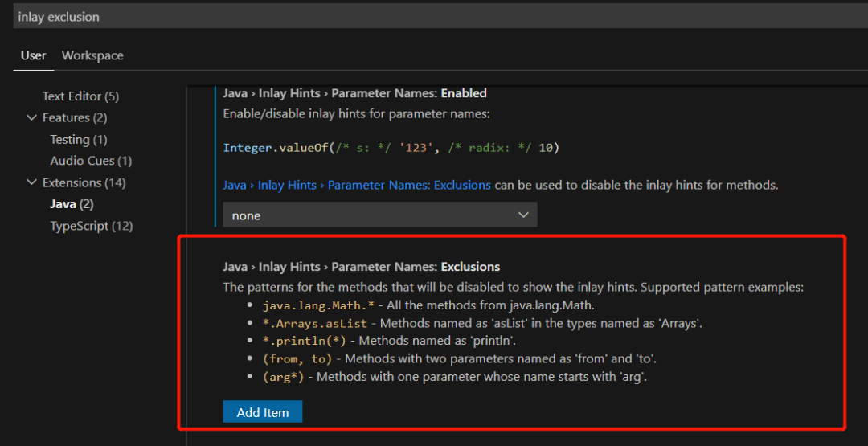Select Java (2) under Extensions
Viewport: 868px width, 446px height.
click(72, 205)
